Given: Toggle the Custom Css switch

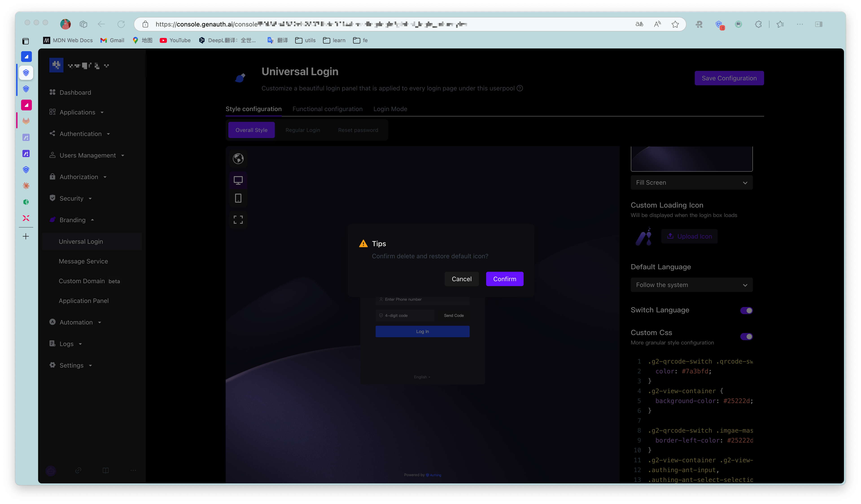Looking at the screenshot, I should (x=746, y=337).
